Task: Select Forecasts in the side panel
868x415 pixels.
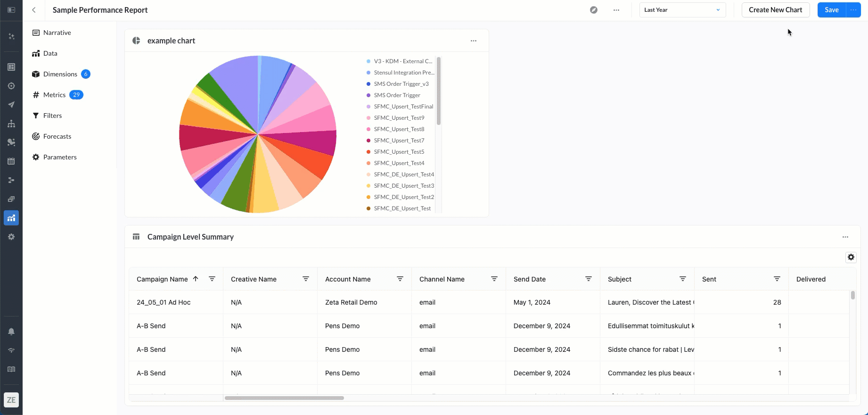Action: coord(57,136)
